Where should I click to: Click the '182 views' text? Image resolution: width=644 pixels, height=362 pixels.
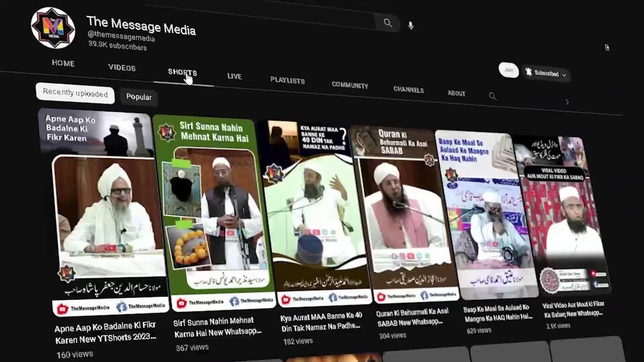[x=298, y=341]
